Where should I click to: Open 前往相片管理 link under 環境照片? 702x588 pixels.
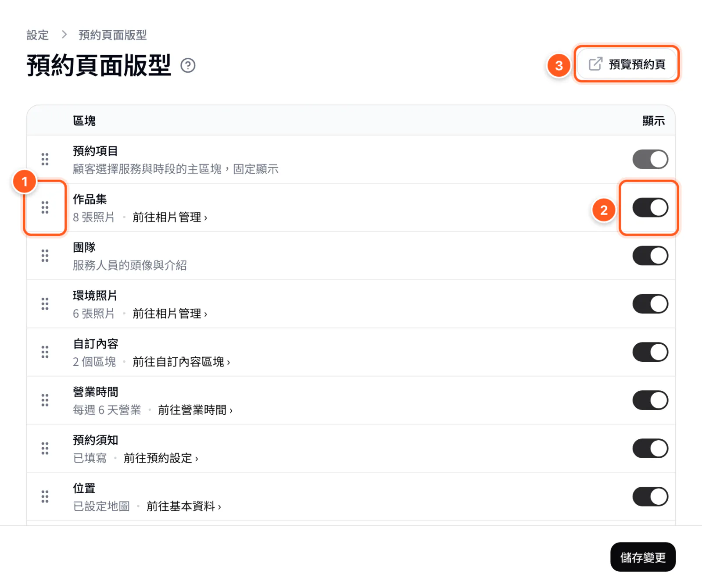pyautogui.click(x=170, y=314)
